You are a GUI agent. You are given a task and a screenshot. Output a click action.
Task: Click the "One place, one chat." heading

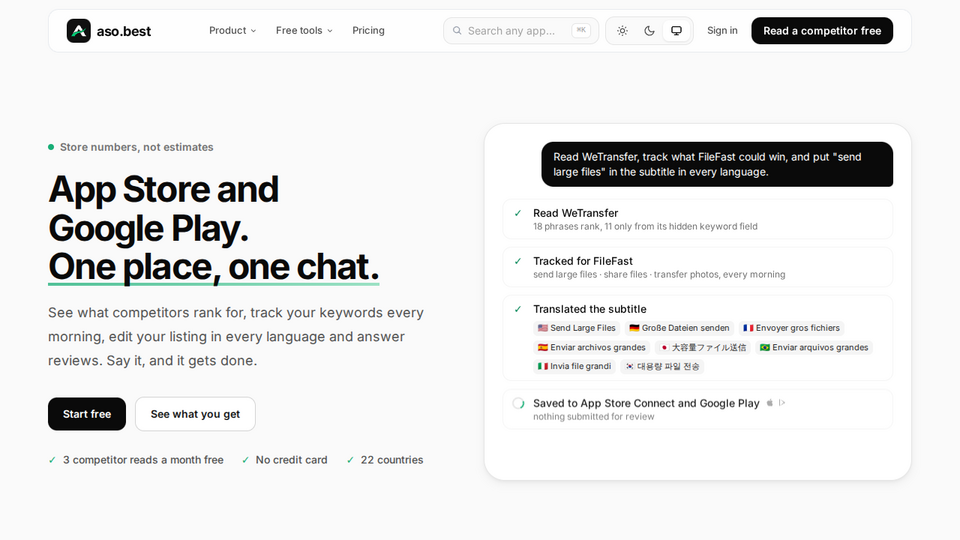[214, 267]
